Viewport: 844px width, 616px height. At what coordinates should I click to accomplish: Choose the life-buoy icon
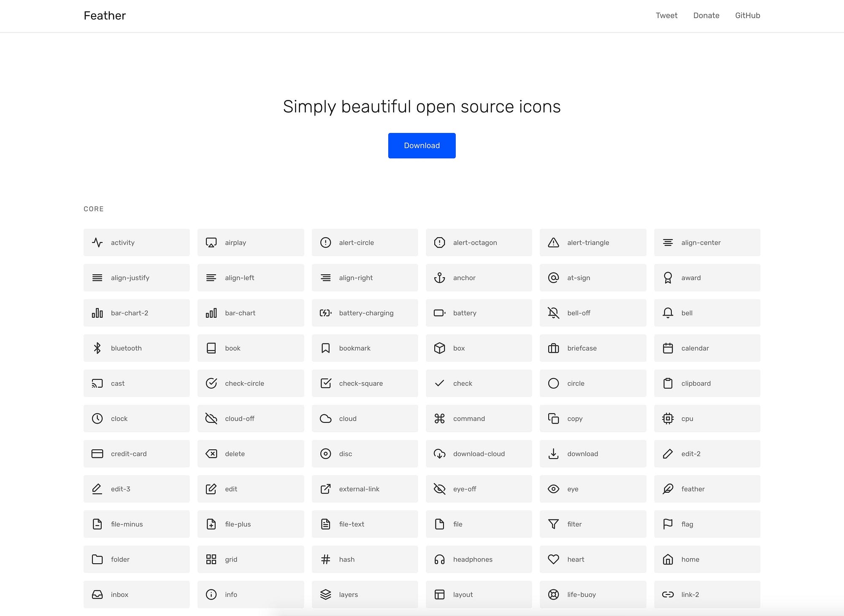(553, 594)
